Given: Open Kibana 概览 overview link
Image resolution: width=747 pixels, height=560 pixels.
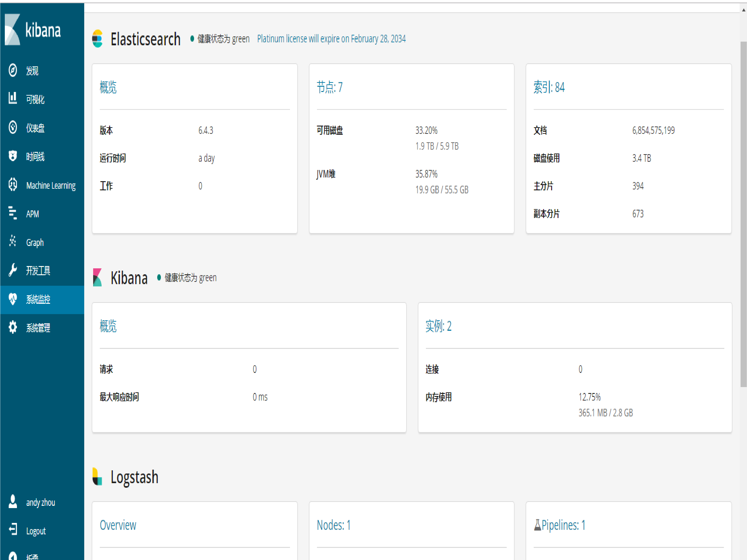Looking at the screenshot, I should click(x=108, y=326).
